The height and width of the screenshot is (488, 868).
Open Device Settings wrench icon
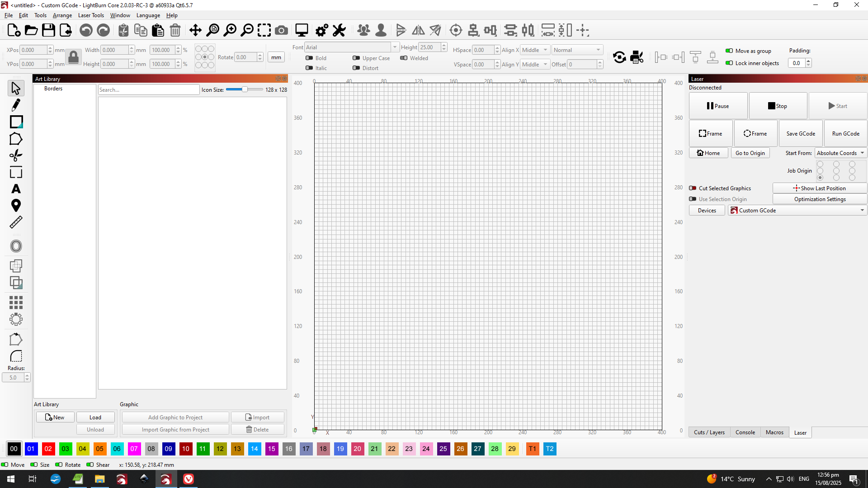point(339,31)
